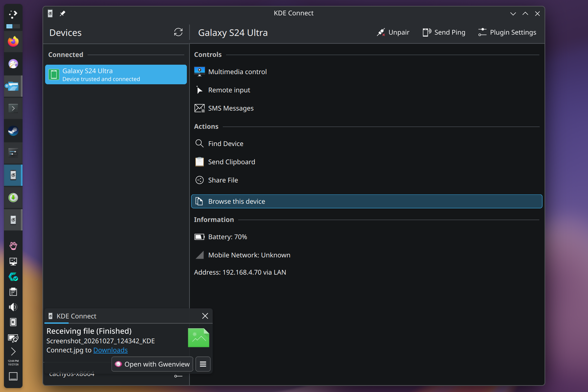Click the teal checkmark updater tray icon
The width and height of the screenshot is (588, 392).
pyautogui.click(x=13, y=277)
